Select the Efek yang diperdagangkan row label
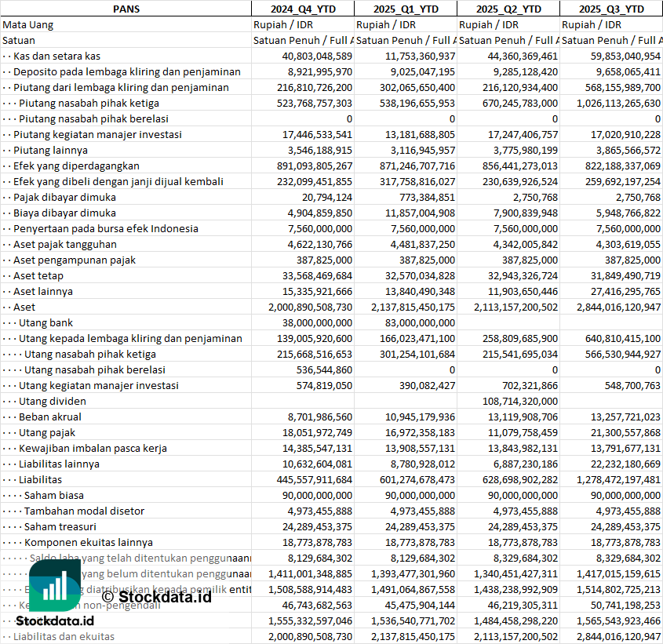The height and width of the screenshot is (644, 663). point(76,166)
